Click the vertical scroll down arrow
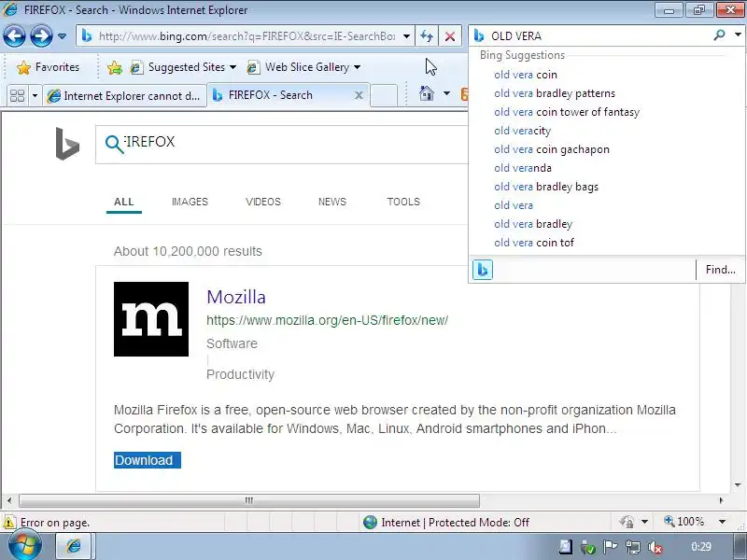This screenshot has width=747, height=560. (738, 485)
